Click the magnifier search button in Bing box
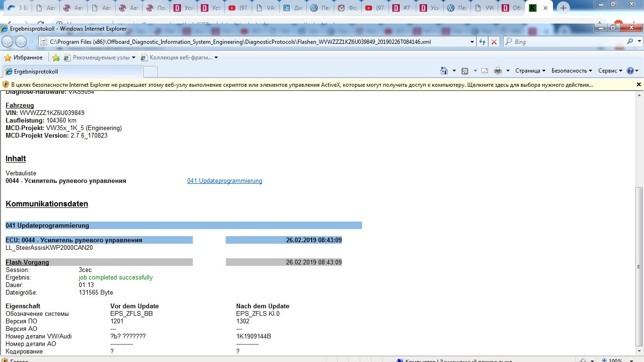 [631, 41]
